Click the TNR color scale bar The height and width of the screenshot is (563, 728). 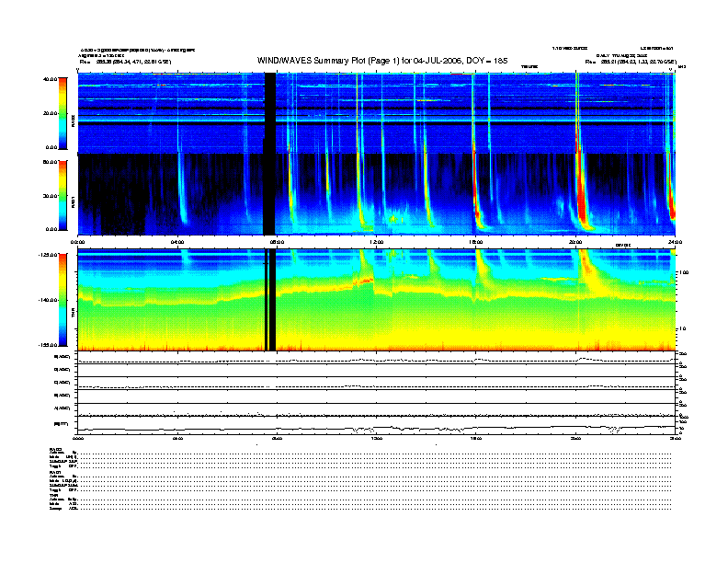[x=63, y=300]
